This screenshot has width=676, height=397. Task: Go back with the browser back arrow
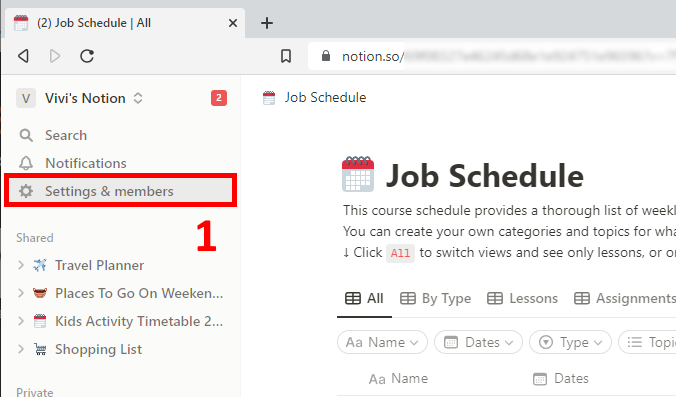[x=23, y=56]
